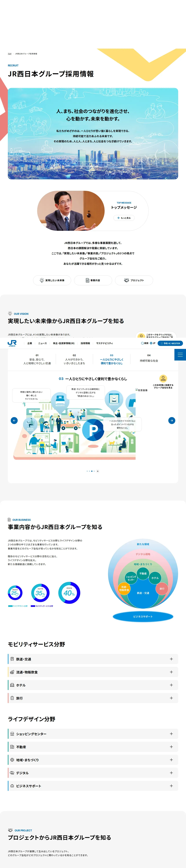The height and width of the screenshot is (868, 186).
Task: Click the もっと見る button under Top Message
Action: pos(124,218)
